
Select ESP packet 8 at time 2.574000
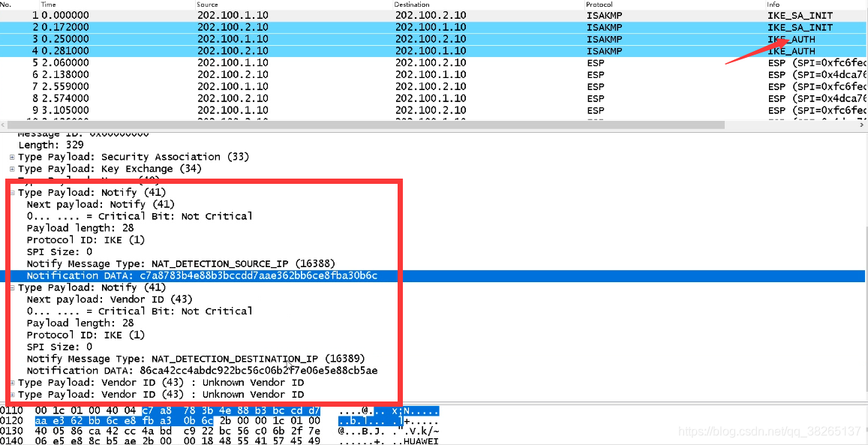434,98
